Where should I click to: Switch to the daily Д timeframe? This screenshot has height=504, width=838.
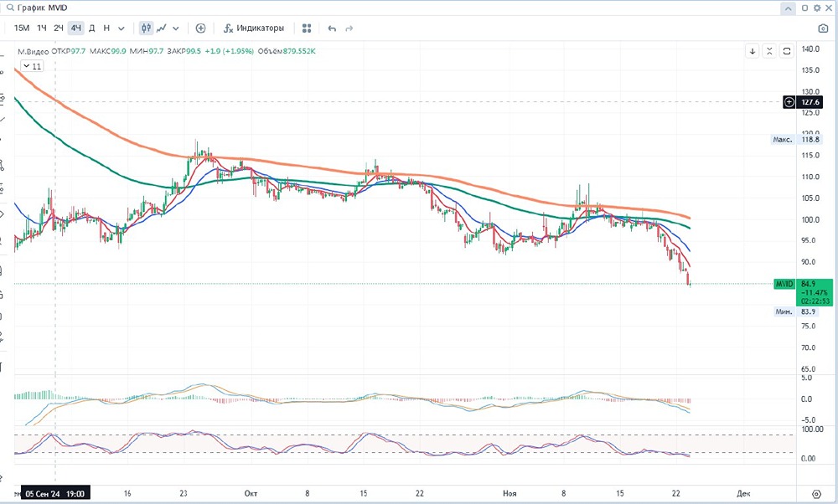[x=92, y=28]
